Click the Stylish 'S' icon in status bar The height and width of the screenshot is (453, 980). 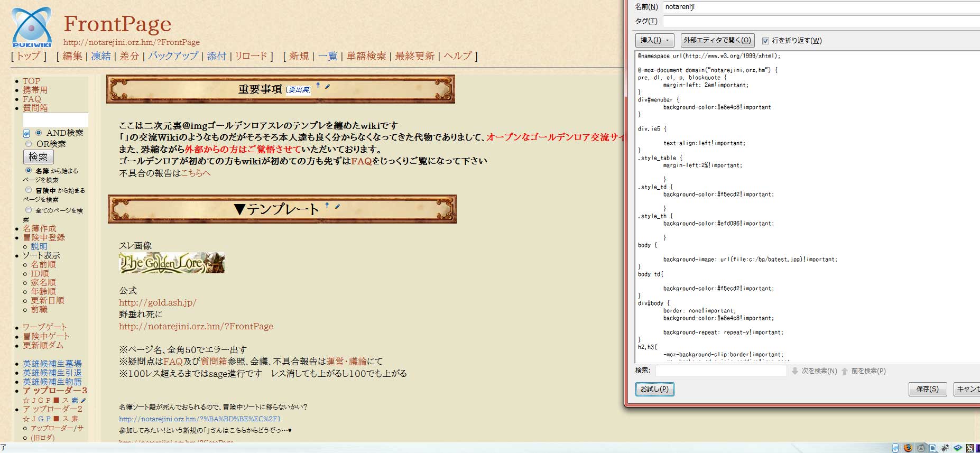(x=970, y=448)
